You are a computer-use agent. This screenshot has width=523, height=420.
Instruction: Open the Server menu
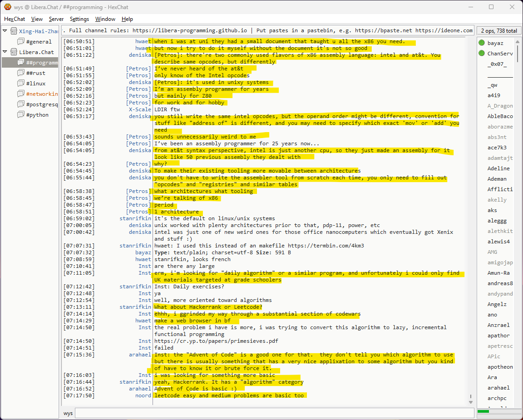coord(56,19)
